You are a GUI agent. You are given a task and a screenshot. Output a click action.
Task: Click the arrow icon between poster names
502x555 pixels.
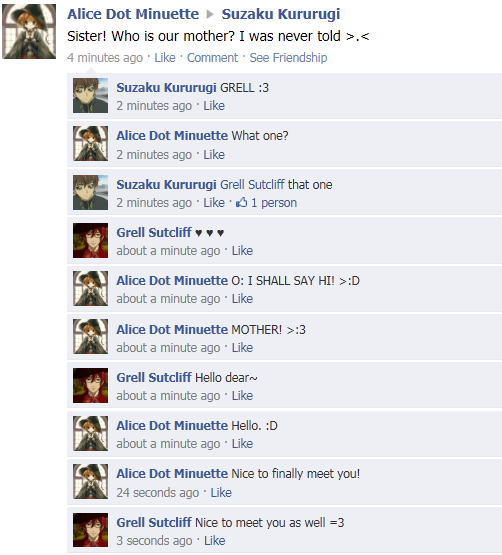[x=210, y=14]
